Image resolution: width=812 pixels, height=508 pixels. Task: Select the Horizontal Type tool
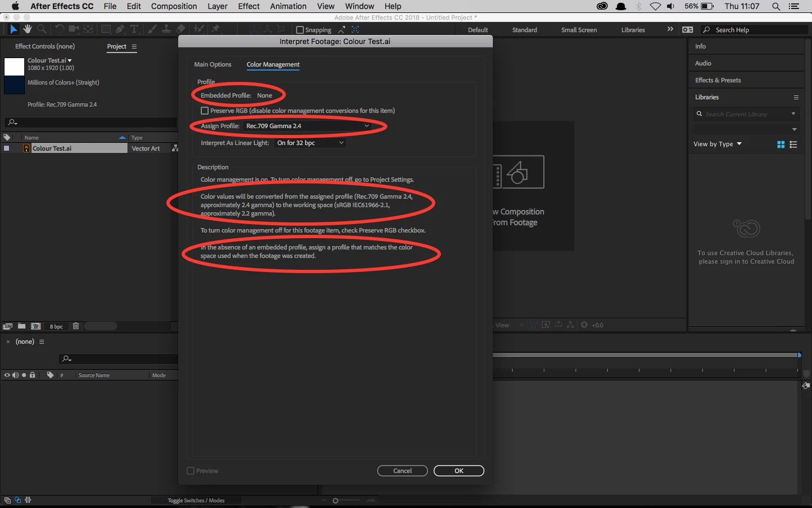point(134,29)
